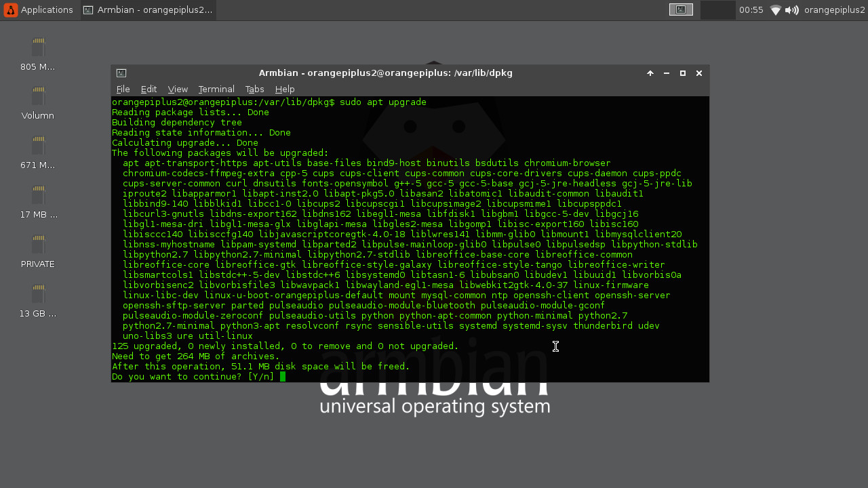Screen dimensions: 868x488
Task: Switch to the empty second workspace
Action: tap(717, 9)
